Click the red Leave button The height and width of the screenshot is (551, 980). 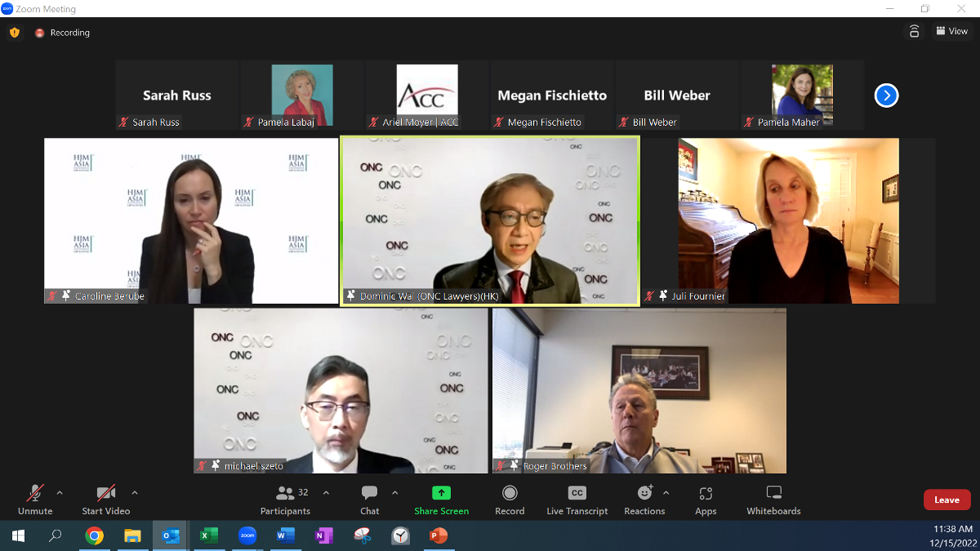click(x=947, y=500)
